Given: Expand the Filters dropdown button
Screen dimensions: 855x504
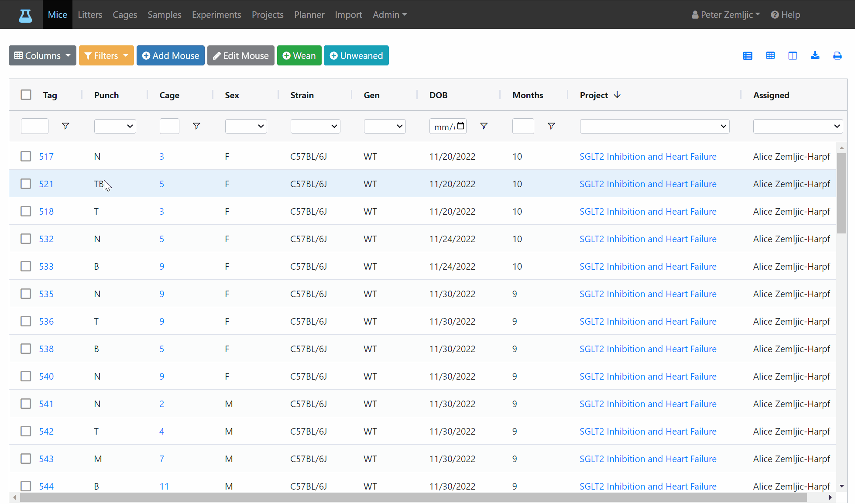Looking at the screenshot, I should coord(106,56).
